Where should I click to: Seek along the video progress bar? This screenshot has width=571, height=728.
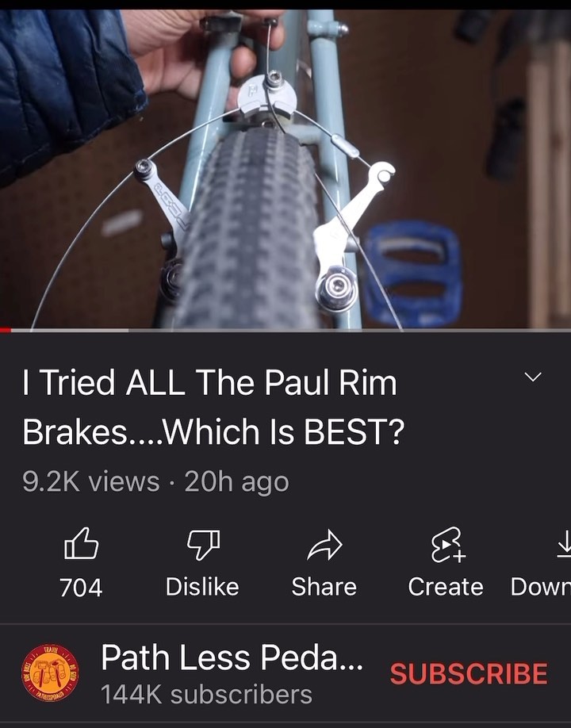pos(285,330)
